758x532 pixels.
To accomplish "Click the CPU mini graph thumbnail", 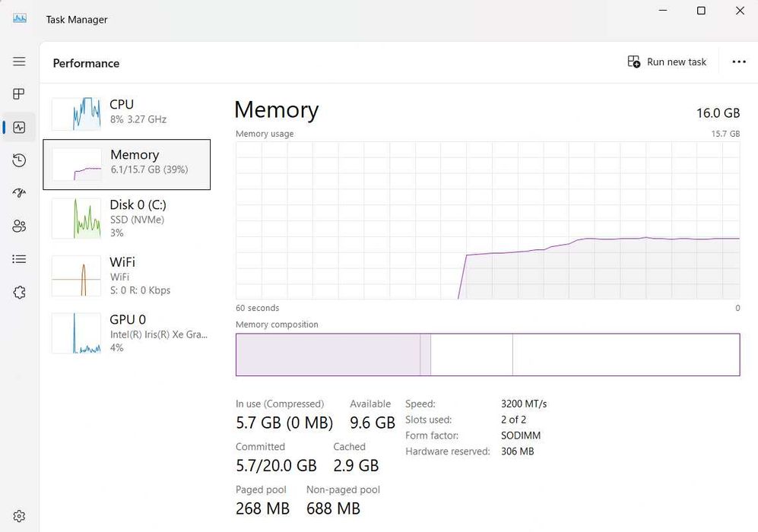I will (x=76, y=113).
